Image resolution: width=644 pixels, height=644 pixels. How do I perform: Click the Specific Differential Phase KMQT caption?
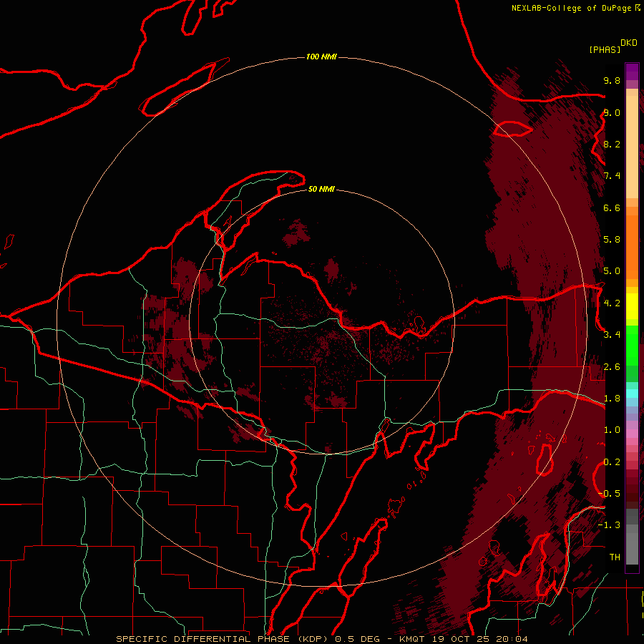tap(321, 639)
